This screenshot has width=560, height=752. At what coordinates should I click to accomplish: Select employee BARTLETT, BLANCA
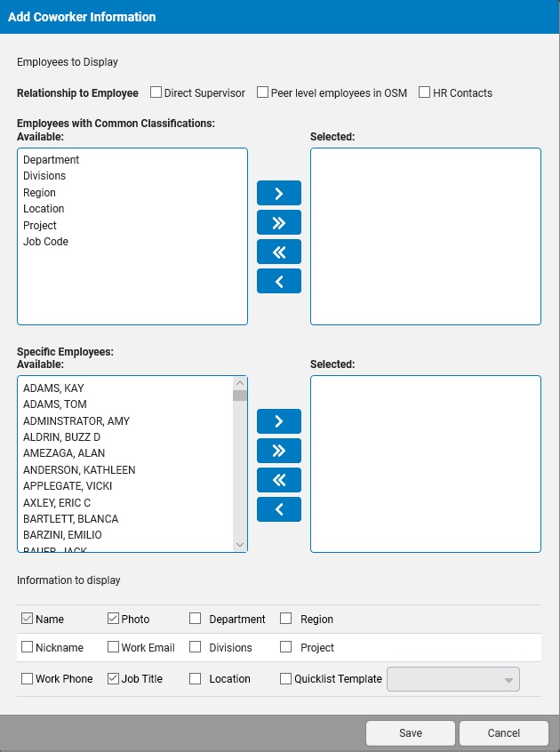click(71, 518)
